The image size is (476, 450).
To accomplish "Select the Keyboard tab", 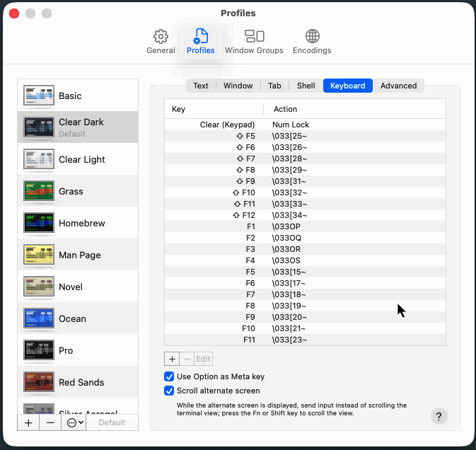I will click(x=347, y=86).
